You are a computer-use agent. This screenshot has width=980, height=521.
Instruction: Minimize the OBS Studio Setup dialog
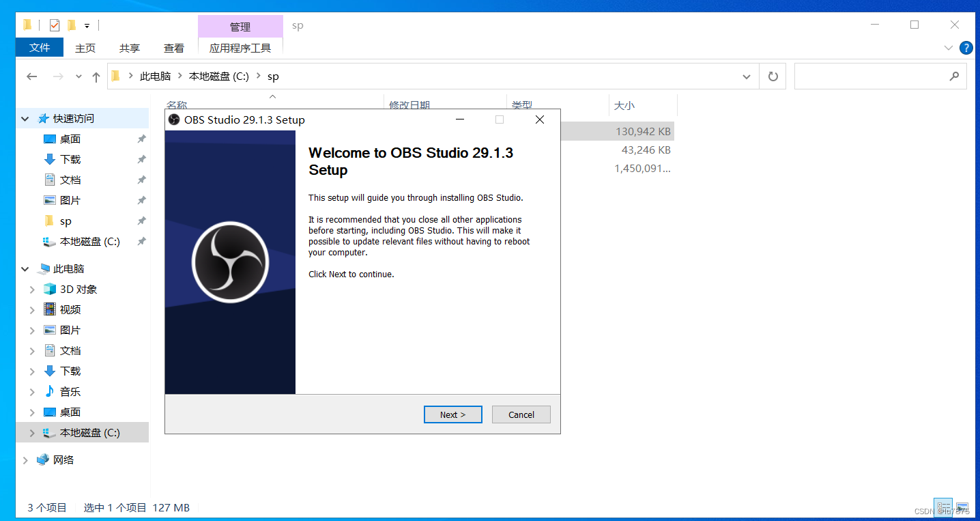tap(460, 119)
